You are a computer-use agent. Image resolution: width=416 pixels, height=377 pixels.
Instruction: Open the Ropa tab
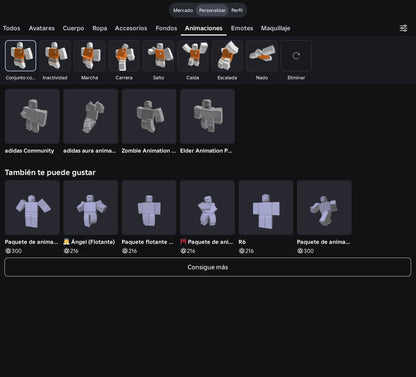100,28
